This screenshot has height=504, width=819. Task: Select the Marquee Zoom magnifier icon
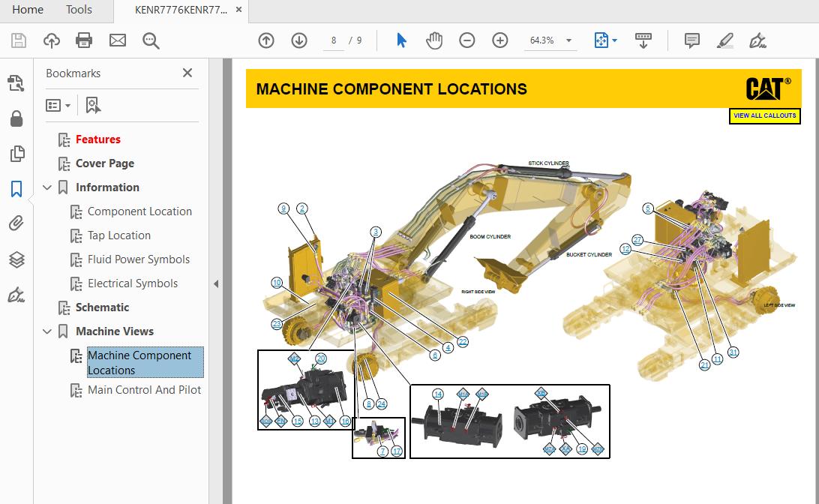(150, 40)
